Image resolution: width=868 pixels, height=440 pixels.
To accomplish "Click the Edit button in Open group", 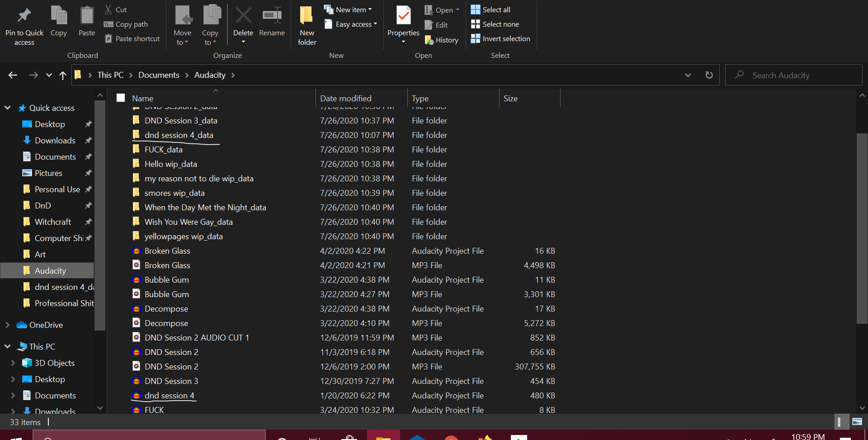I will 436,25.
